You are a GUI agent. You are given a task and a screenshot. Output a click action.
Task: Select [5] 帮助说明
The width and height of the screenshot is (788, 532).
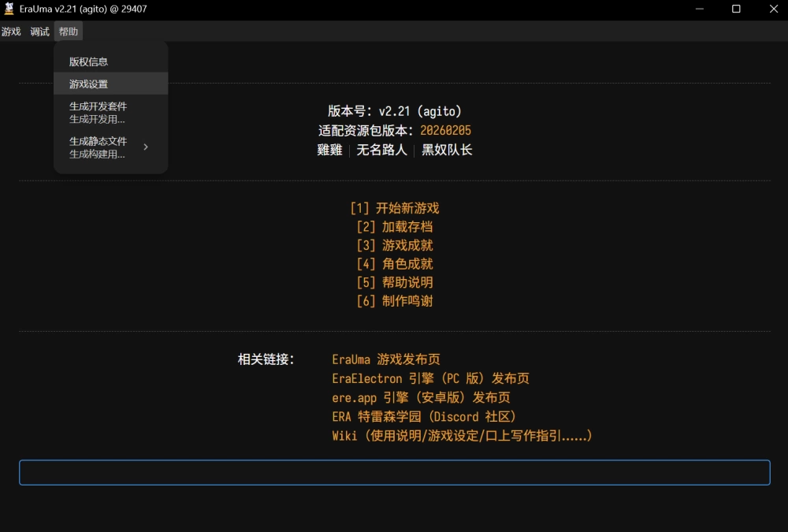tap(395, 283)
